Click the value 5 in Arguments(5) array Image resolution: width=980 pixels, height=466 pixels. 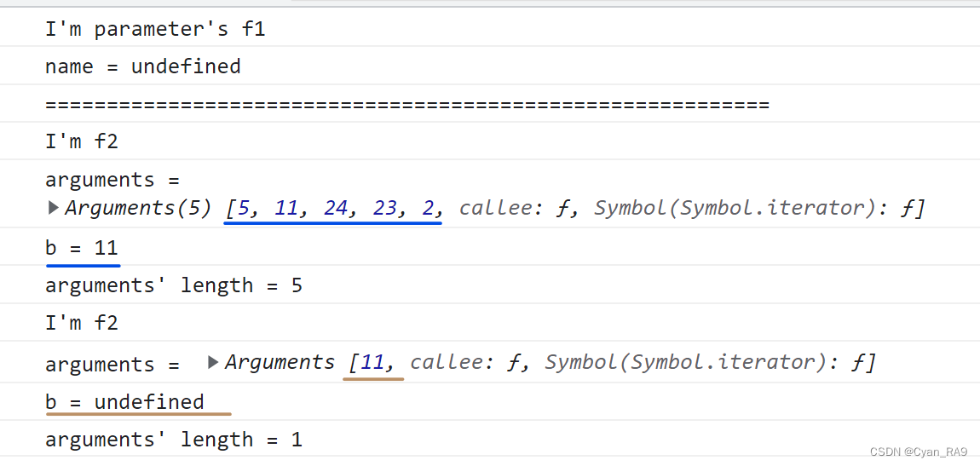(x=245, y=208)
